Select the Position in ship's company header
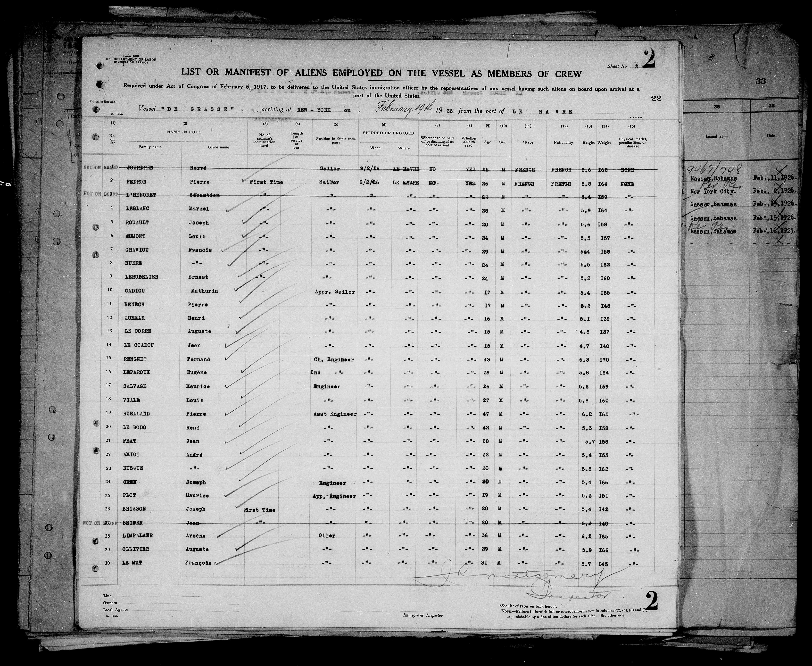 [x=336, y=140]
